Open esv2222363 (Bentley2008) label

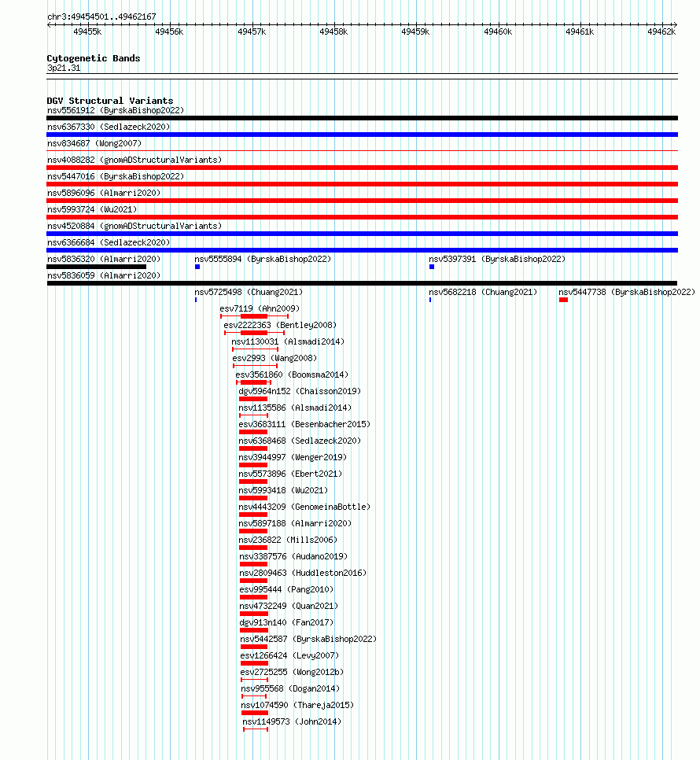click(280, 325)
